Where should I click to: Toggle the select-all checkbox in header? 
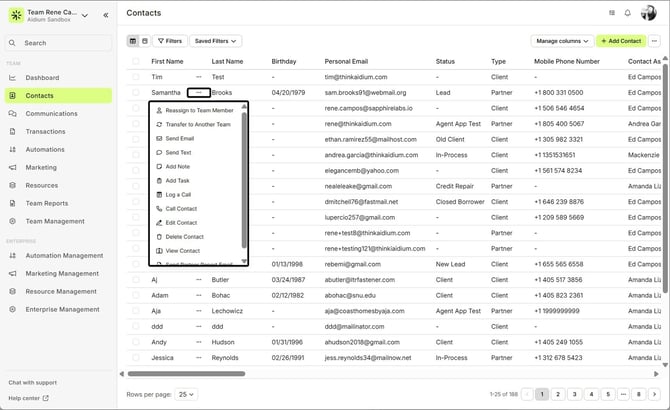(x=136, y=61)
